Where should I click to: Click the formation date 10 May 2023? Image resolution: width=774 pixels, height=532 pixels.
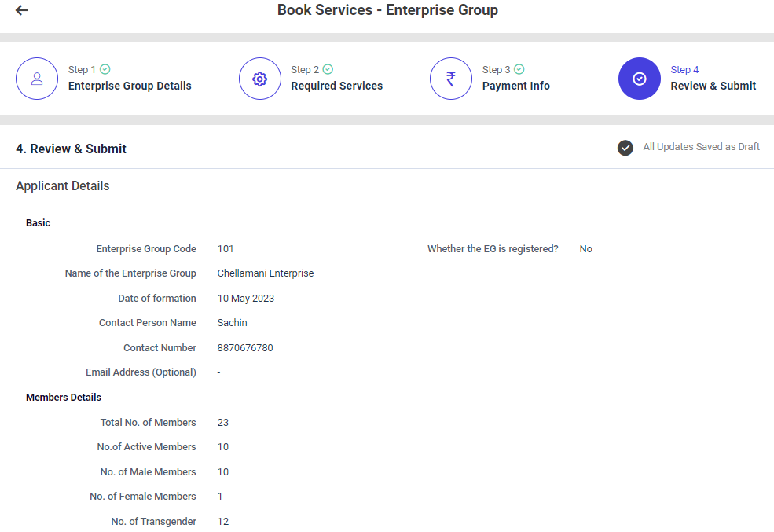pos(246,299)
